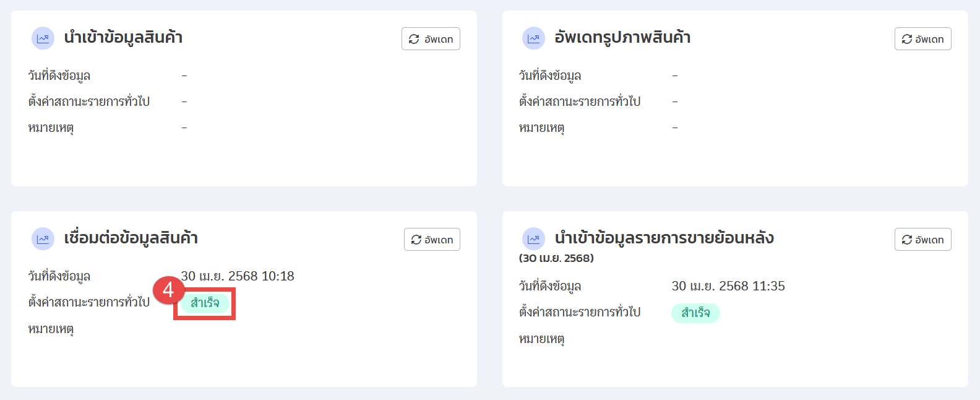The image size is (980, 400).
Task: Click the (30 เม.ย. 2568) subtitle text
Action: click(556, 258)
